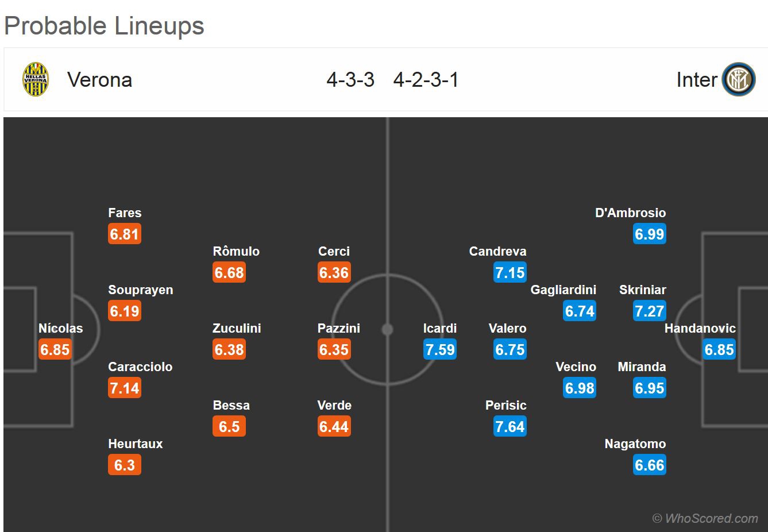This screenshot has height=532, width=768.
Task: Open the Rômulo player name
Action: pos(236,251)
